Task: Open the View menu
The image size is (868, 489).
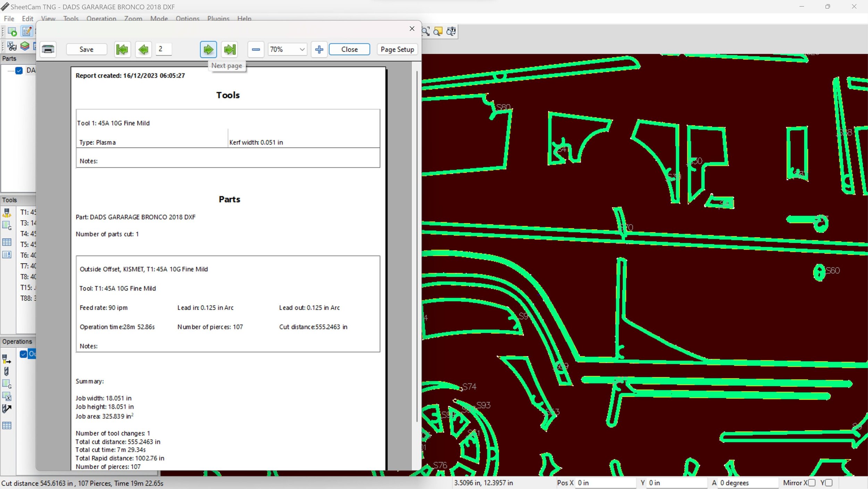Action: pos(48,18)
